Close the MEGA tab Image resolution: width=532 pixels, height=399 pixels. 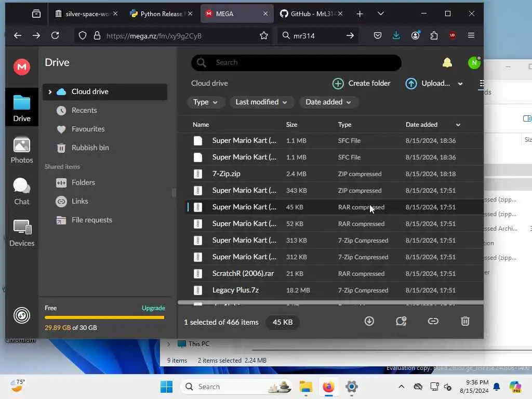pos(265,14)
